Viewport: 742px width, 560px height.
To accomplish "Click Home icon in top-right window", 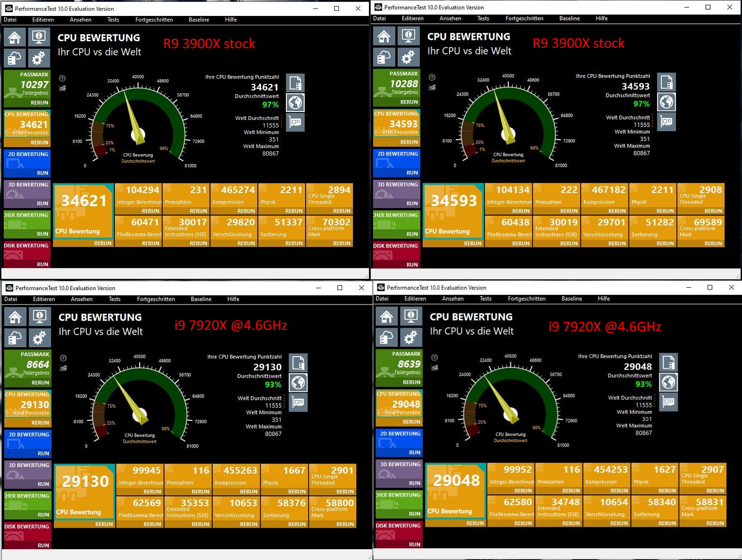I will [384, 36].
